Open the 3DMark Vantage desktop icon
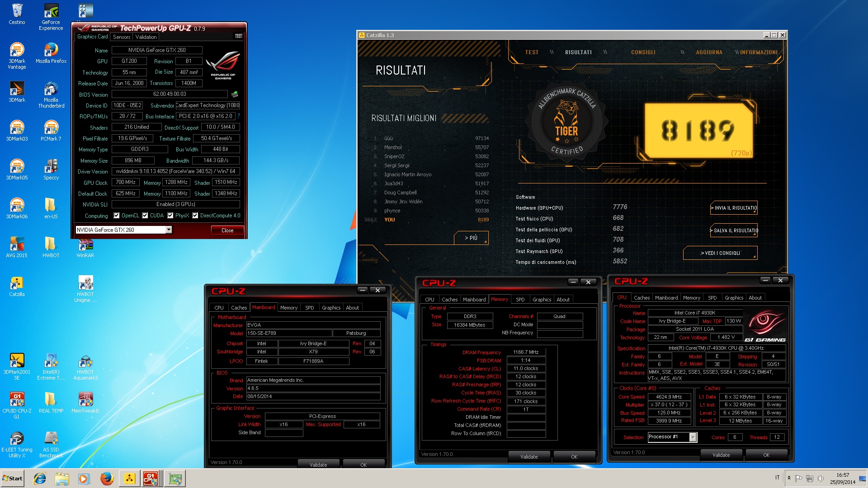868x488 pixels. [17, 56]
